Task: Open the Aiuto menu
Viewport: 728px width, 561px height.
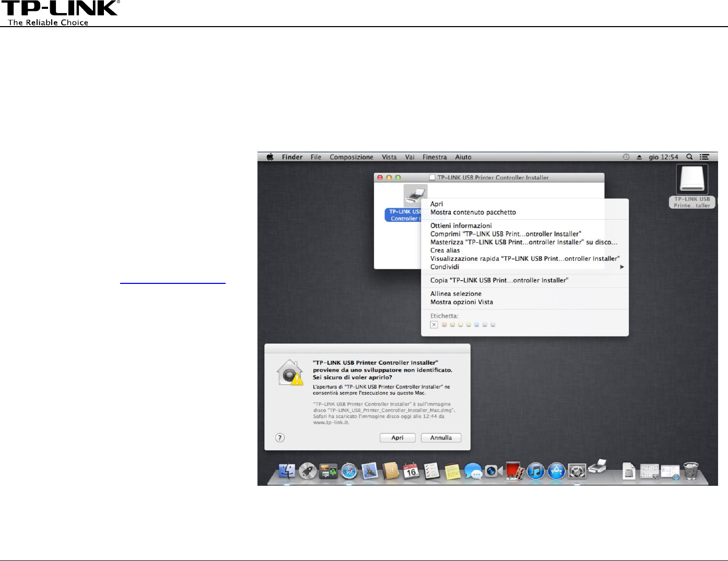Action: pos(463,157)
